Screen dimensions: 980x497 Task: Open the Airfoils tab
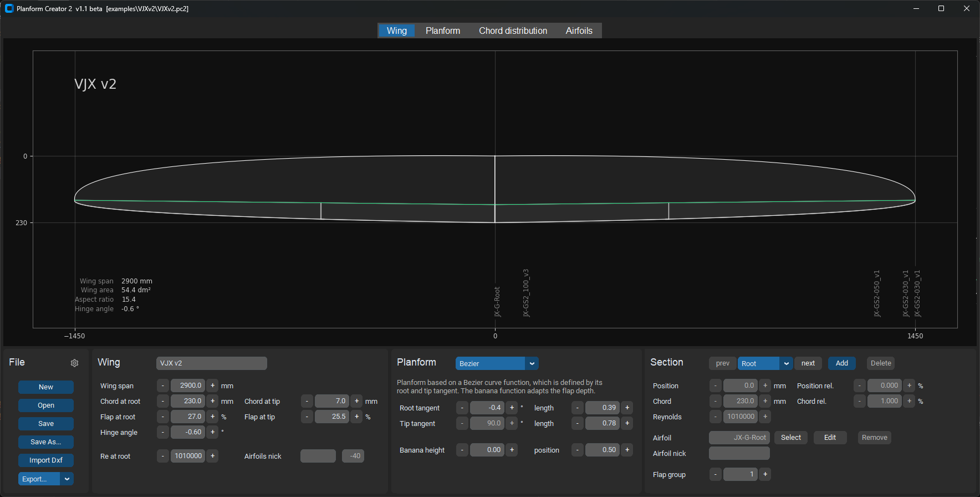pyautogui.click(x=579, y=31)
